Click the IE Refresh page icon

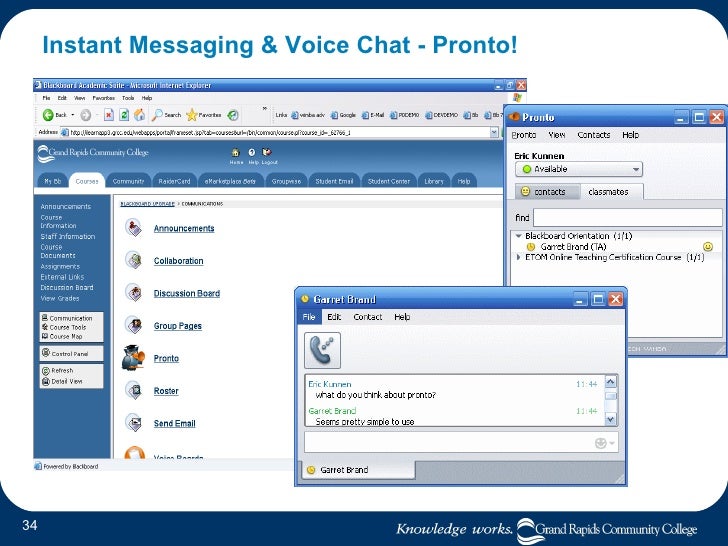click(x=124, y=115)
